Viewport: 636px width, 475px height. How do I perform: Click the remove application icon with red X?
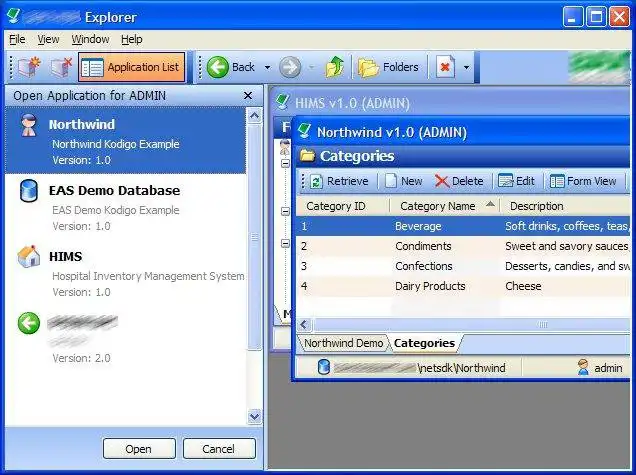[61, 67]
